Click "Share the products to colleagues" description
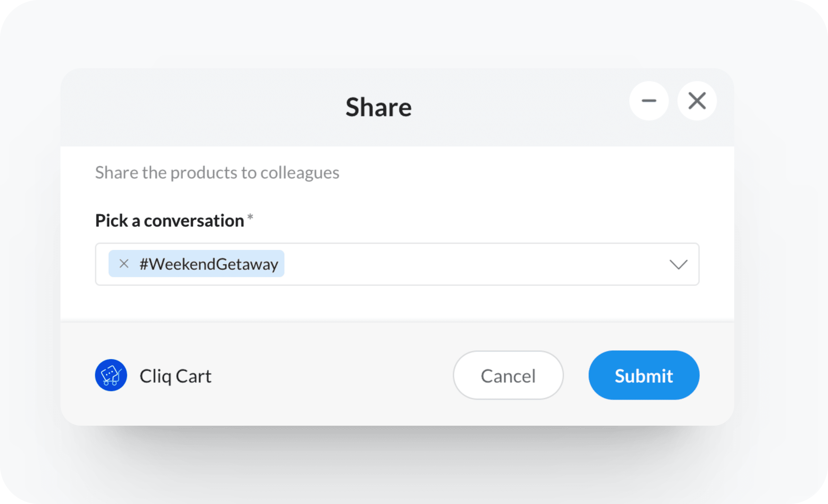 pos(217,173)
